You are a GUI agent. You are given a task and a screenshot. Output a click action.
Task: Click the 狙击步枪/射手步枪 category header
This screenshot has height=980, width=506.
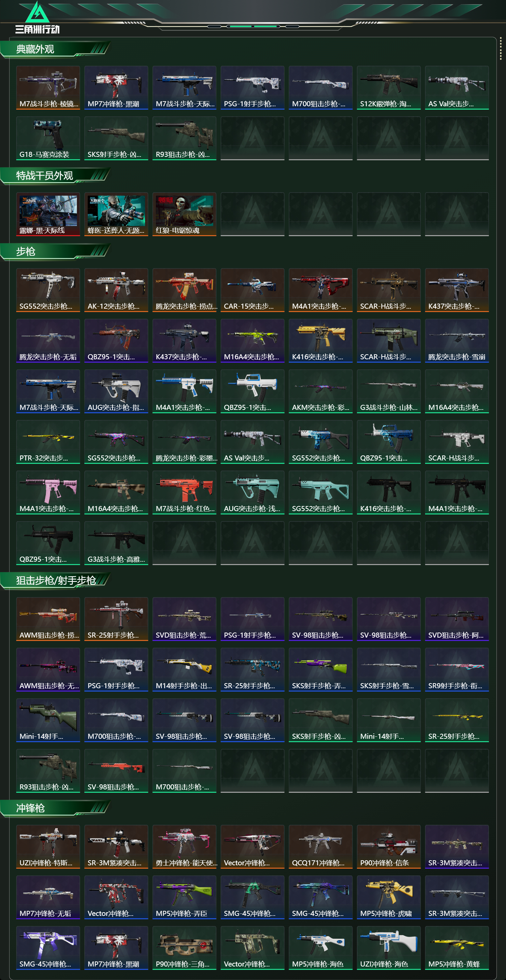[55, 581]
